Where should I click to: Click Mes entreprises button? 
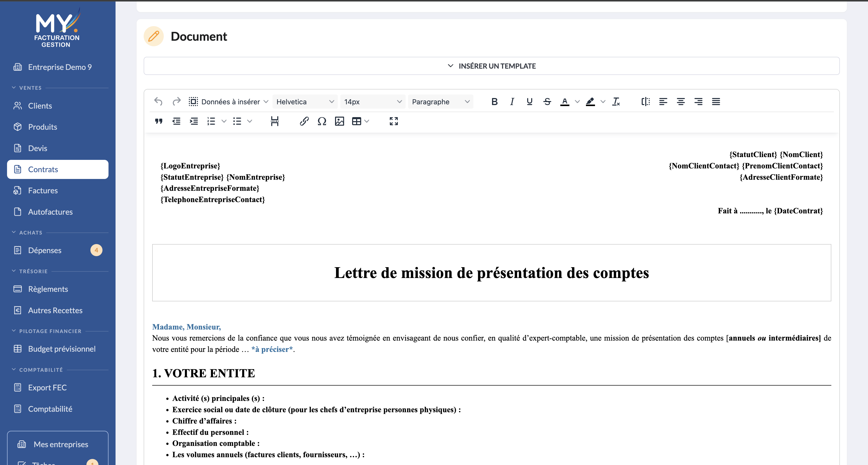[x=58, y=444]
